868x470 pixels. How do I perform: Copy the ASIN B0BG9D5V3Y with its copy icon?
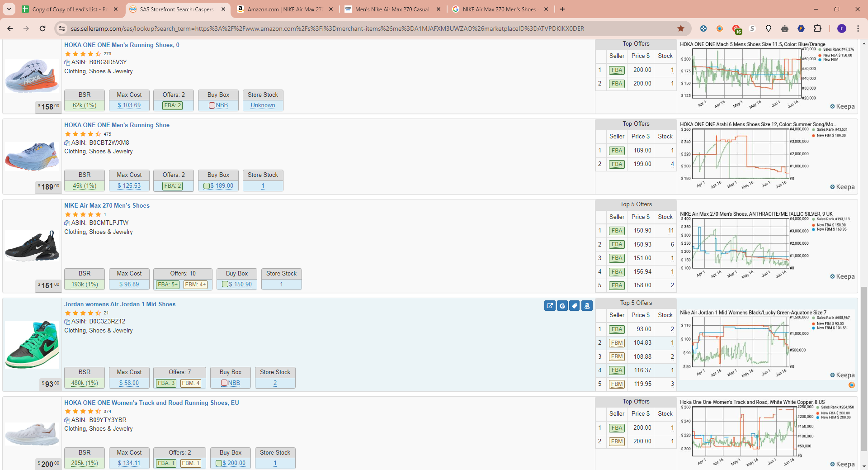67,62
